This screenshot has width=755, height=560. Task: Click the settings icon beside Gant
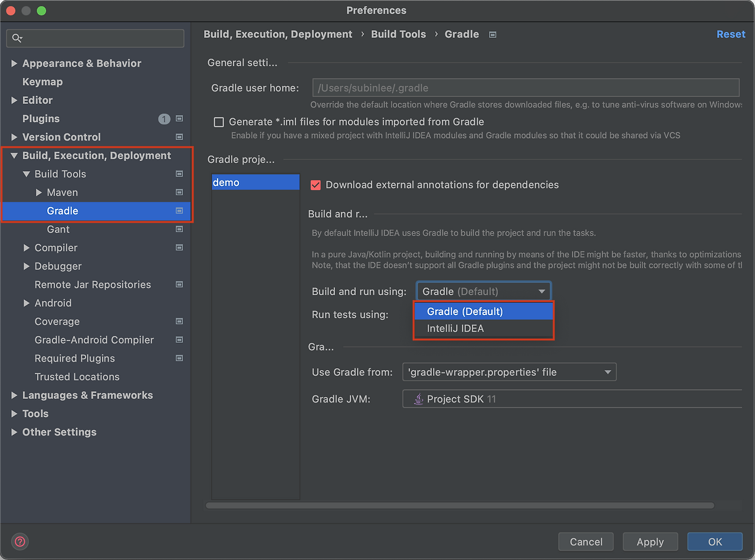(179, 229)
